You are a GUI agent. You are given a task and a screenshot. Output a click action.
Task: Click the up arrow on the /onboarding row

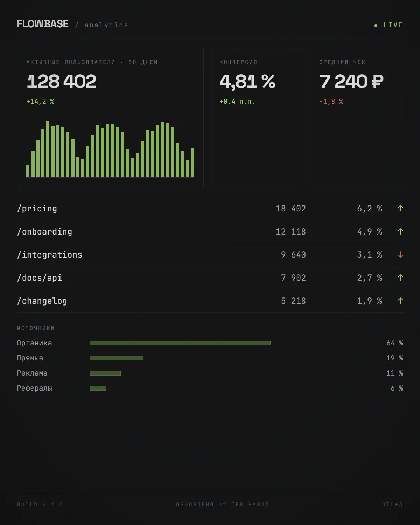click(x=401, y=232)
